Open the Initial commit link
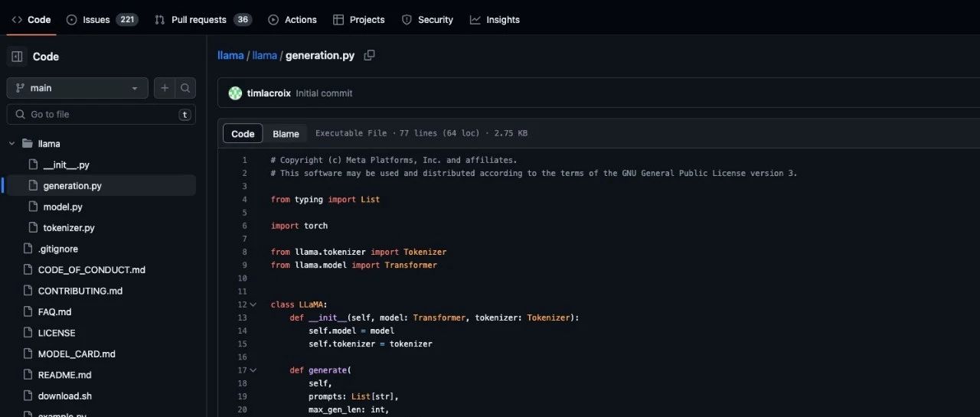Viewport: 980px width, 417px height. tap(324, 93)
